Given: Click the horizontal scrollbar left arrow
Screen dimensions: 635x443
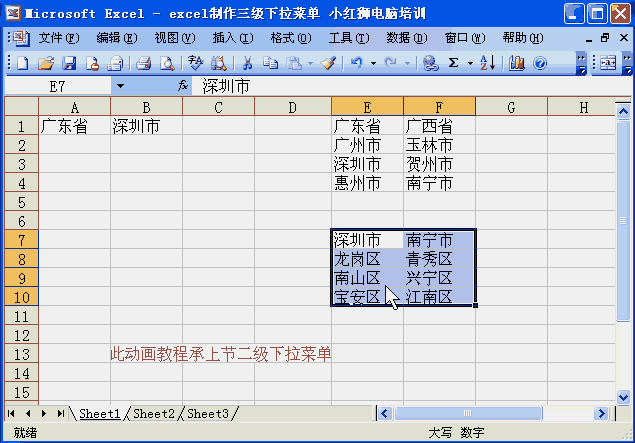Looking at the screenshot, I should (385, 413).
